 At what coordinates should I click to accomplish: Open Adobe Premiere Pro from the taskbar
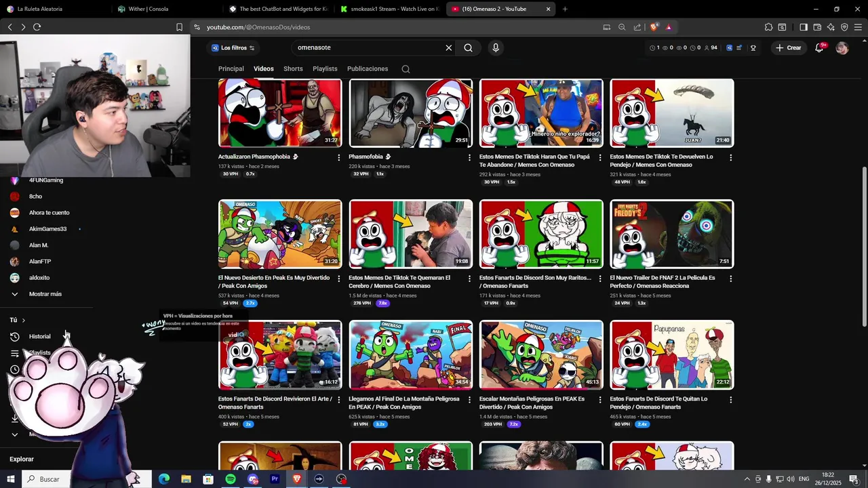(x=275, y=479)
